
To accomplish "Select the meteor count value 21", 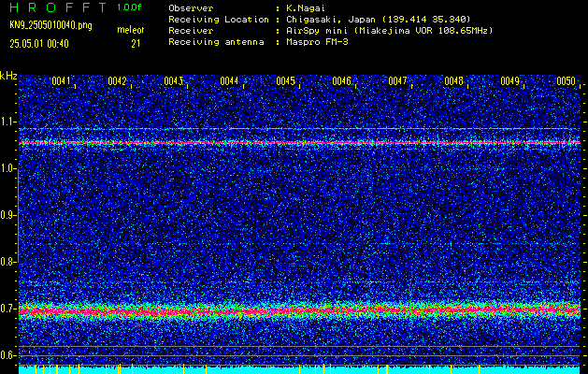I will tap(136, 44).
